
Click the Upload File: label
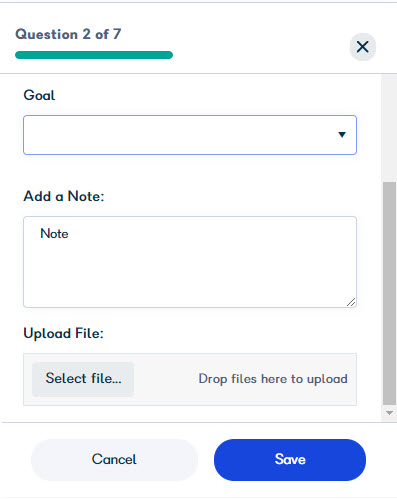point(63,333)
